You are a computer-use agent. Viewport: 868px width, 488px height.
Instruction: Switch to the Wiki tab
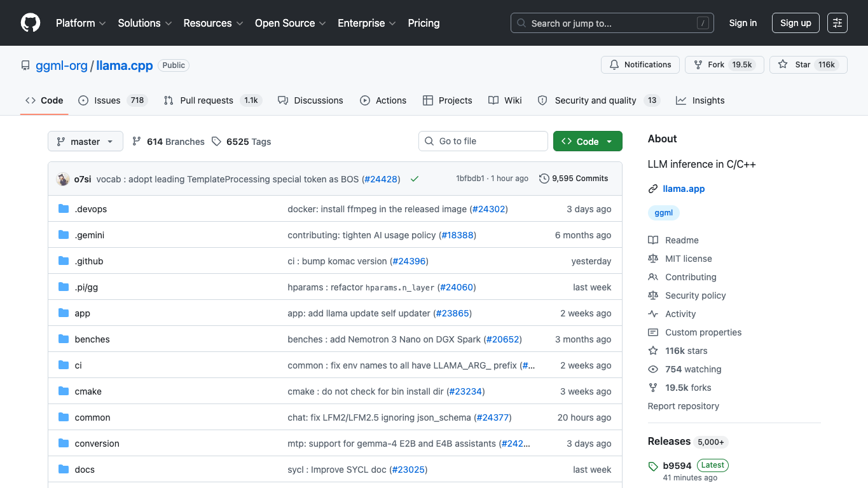[505, 100]
